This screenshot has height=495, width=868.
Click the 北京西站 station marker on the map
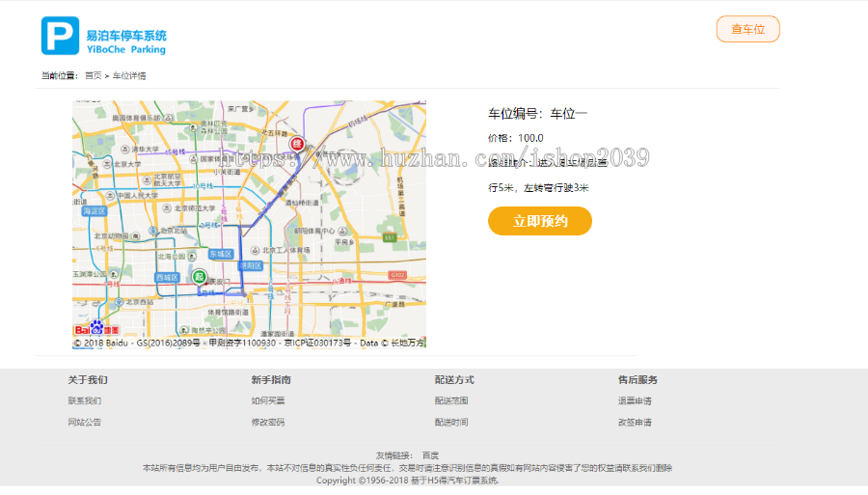click(x=119, y=302)
